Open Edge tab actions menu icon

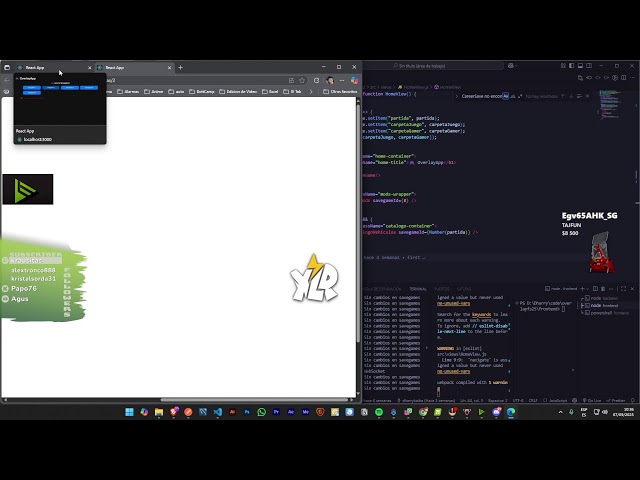pyautogui.click(x=7, y=67)
